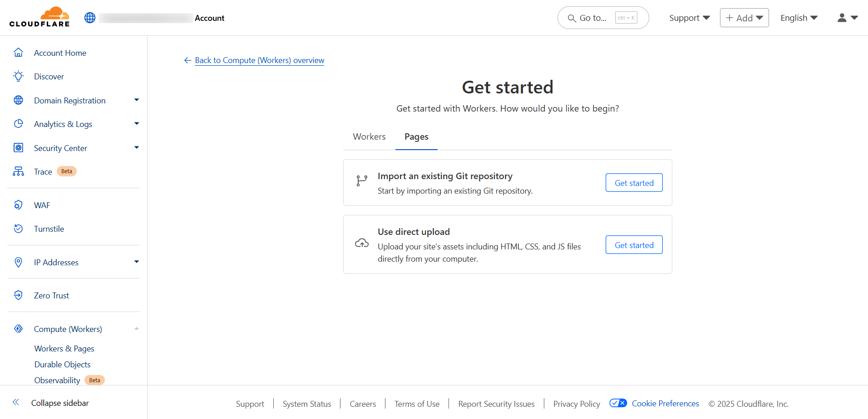This screenshot has width=868, height=419.
Task: Expand the Analytics & Logs submenu arrow
Action: click(x=137, y=123)
